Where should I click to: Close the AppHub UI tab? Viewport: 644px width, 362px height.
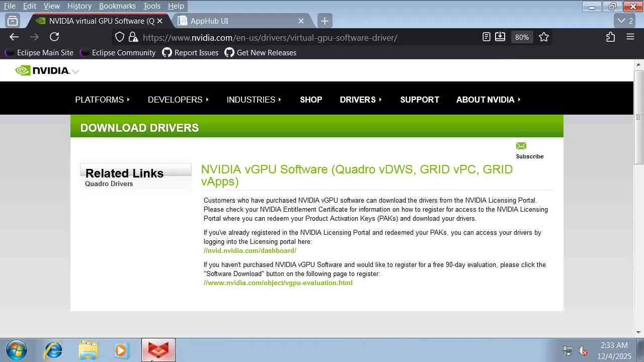click(x=301, y=21)
